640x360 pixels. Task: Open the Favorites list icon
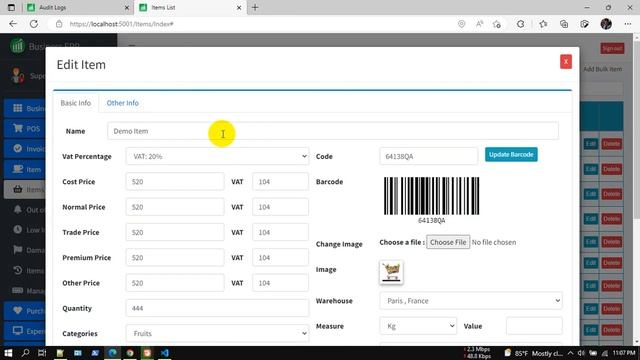[543, 24]
